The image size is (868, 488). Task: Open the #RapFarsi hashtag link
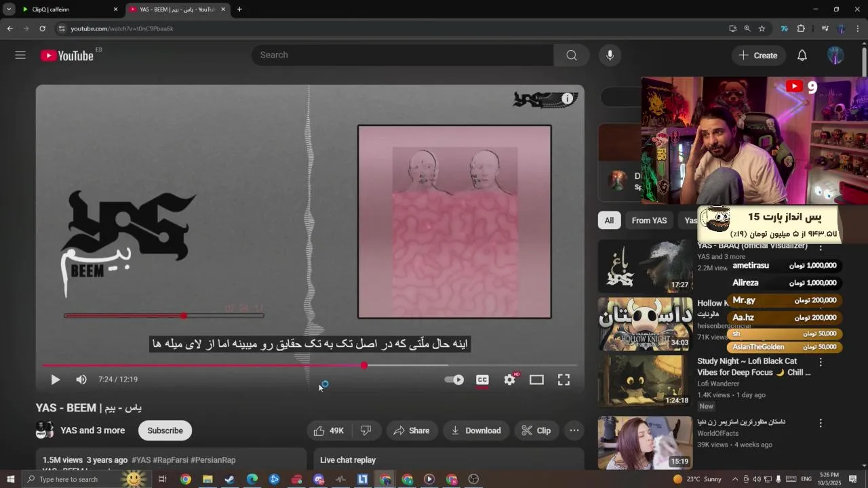click(x=170, y=460)
